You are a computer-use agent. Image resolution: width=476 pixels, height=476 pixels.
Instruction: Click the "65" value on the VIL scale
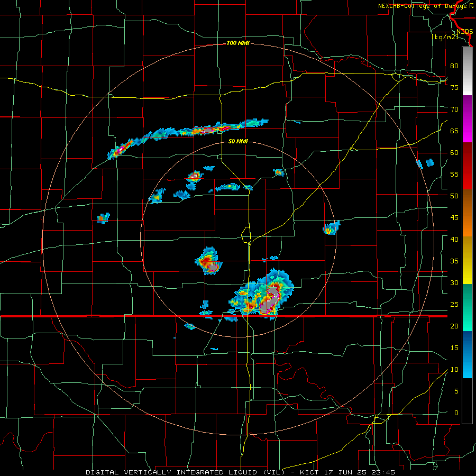pyautogui.click(x=454, y=131)
